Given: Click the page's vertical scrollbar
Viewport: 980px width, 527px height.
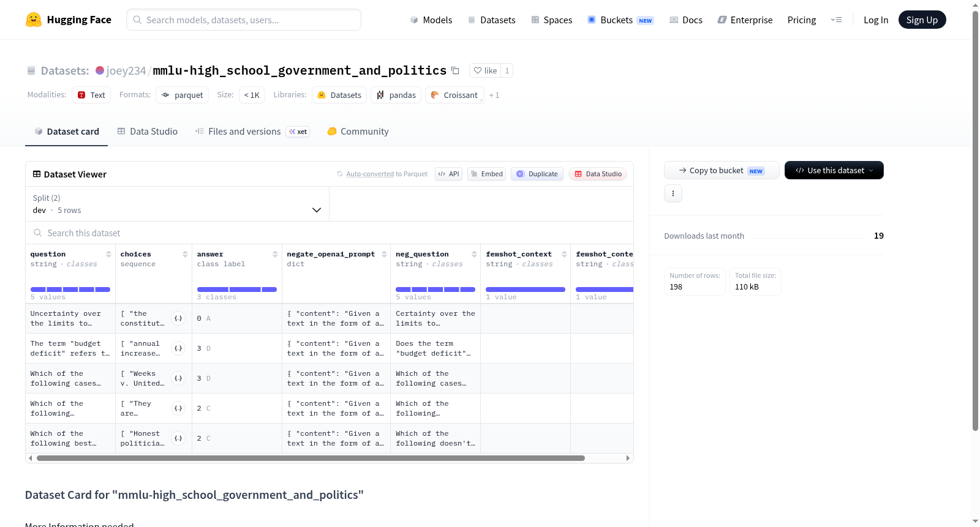Looking at the screenshot, I should point(975,220).
